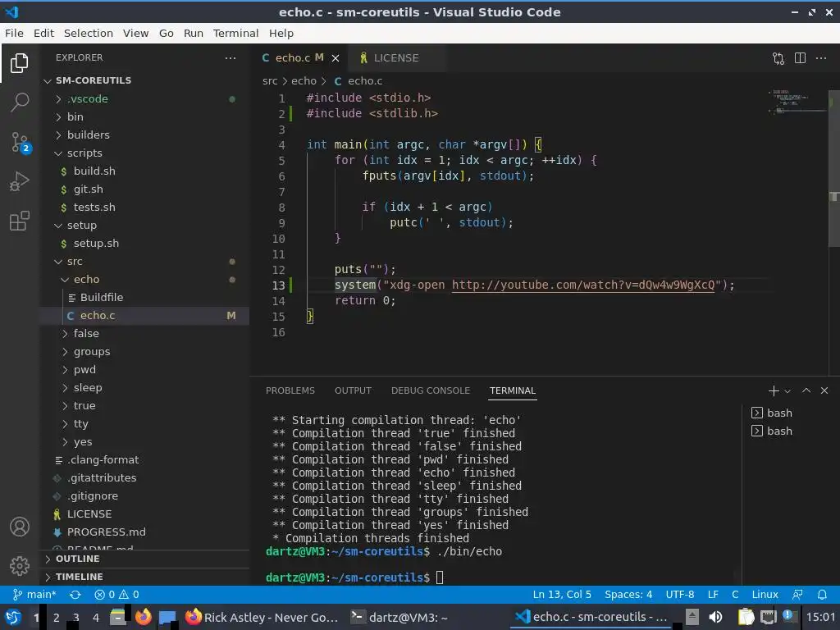The width and height of the screenshot is (840, 630).
Task: Open the File menu
Action: 14,33
